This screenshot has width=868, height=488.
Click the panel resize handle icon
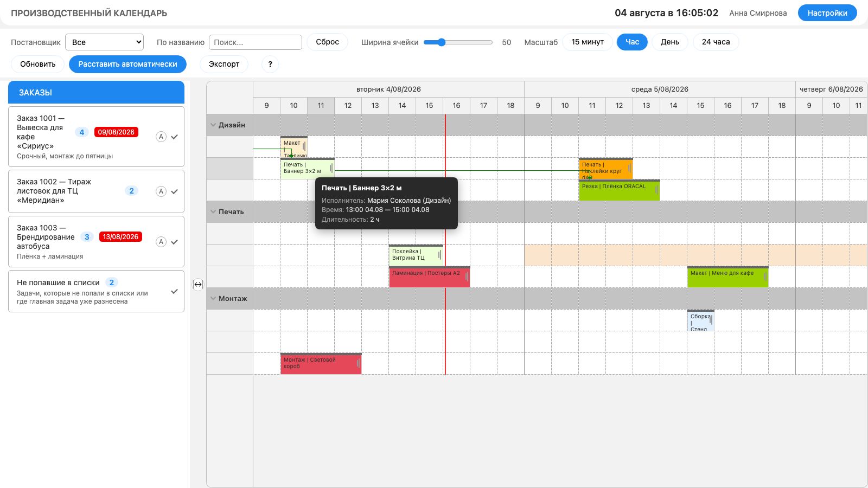coord(198,284)
